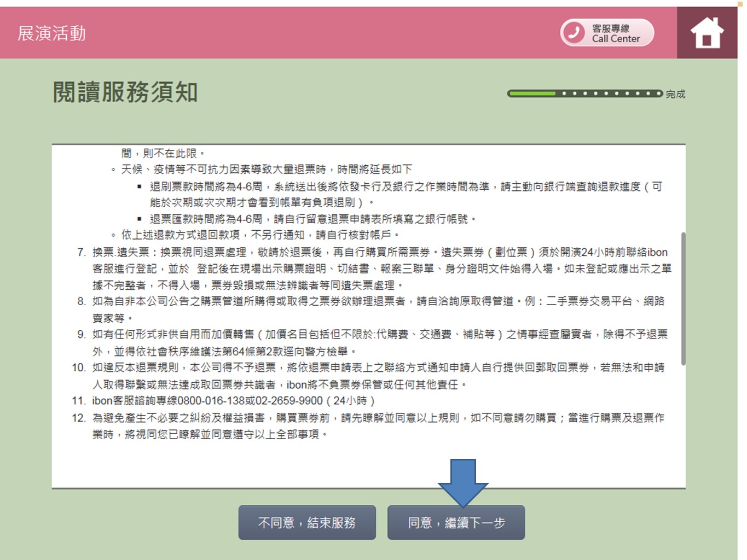Click the top line 間，則不在此限
The width and height of the screenshot is (747, 560).
point(163,154)
